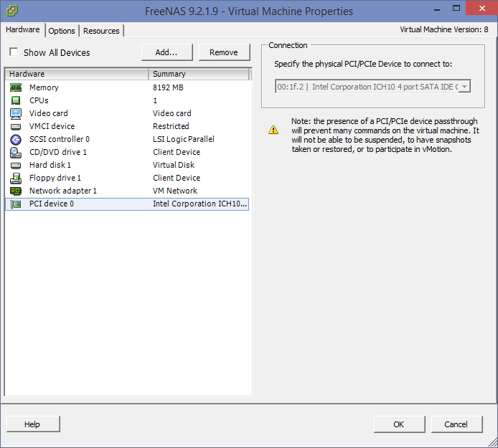Select Network adapter 1 row label
498x448 pixels.
click(x=63, y=191)
